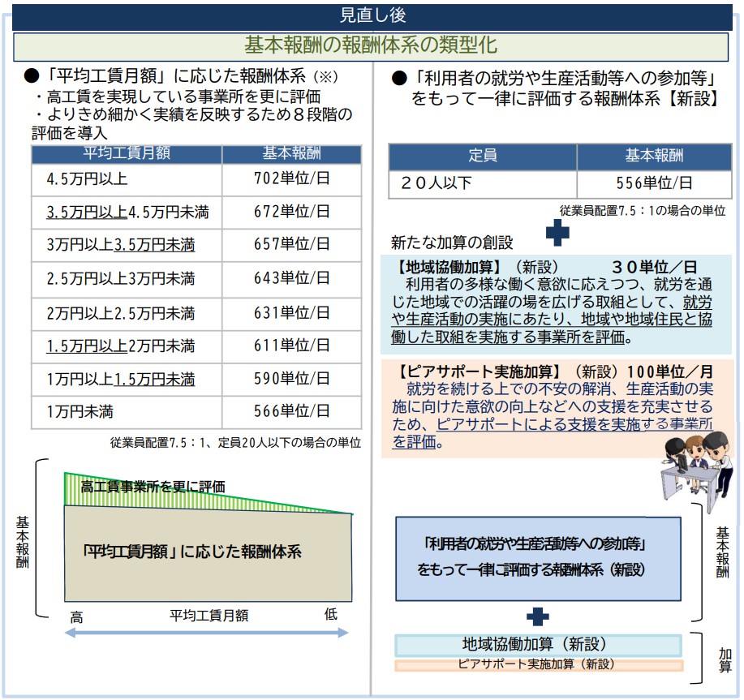Click the blue plus icon beside 新たな加算の創設

557,233
